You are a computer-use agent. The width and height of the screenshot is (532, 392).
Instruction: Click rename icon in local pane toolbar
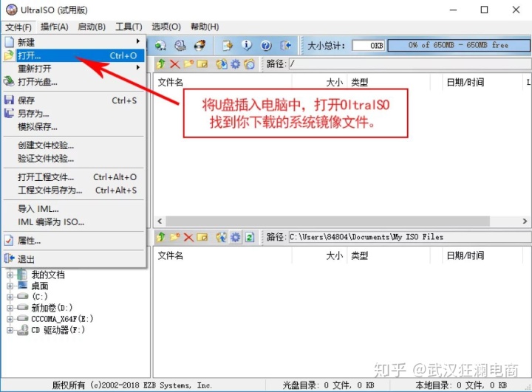(202, 237)
